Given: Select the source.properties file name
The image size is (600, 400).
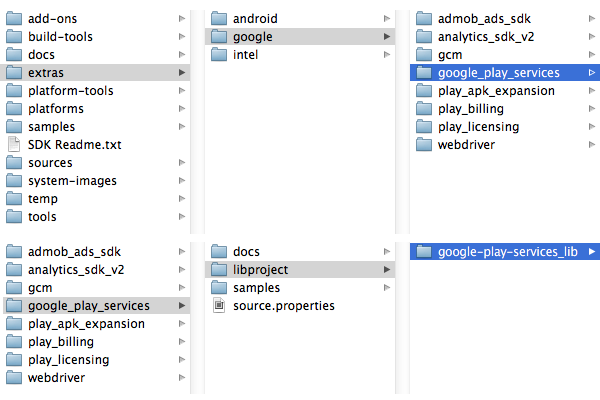Looking at the screenshot, I should 284,305.
